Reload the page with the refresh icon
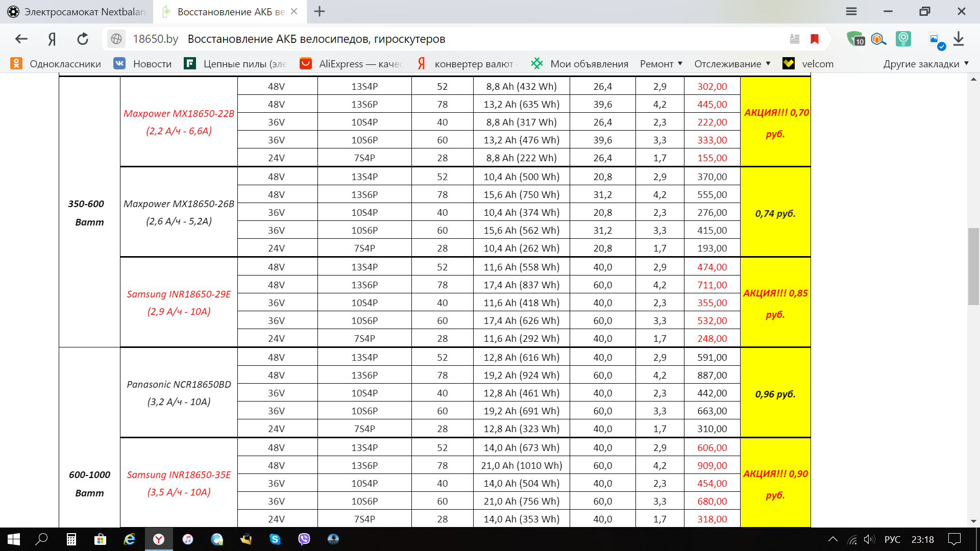Image resolution: width=980 pixels, height=551 pixels. click(x=83, y=39)
